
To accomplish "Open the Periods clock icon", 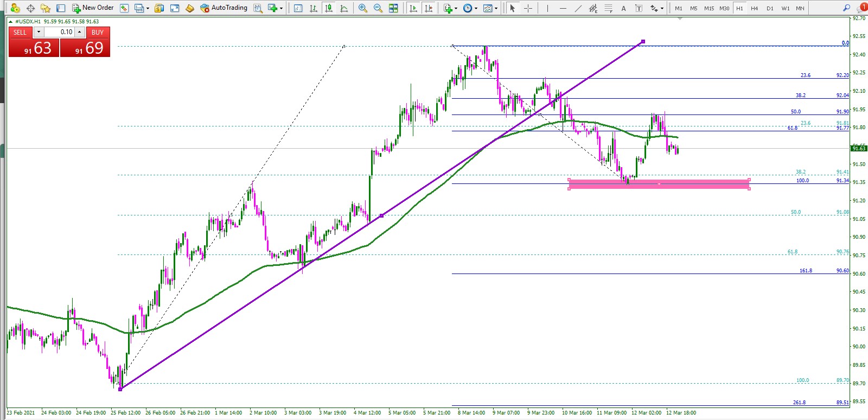I will (468, 8).
